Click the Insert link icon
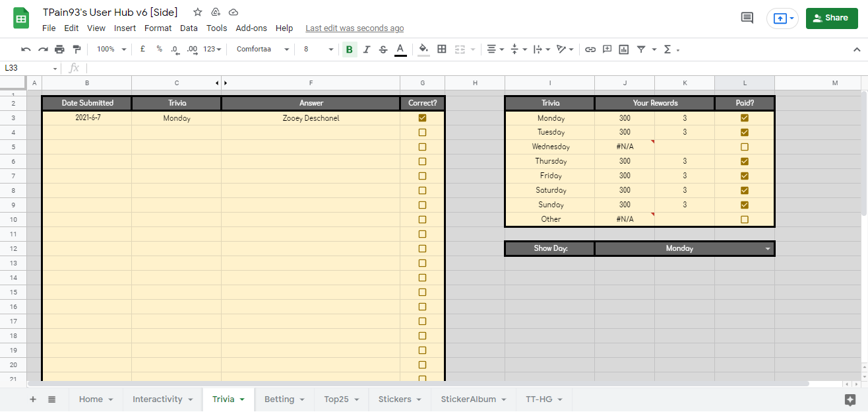Image resolution: width=868 pixels, height=412 pixels. 590,49
